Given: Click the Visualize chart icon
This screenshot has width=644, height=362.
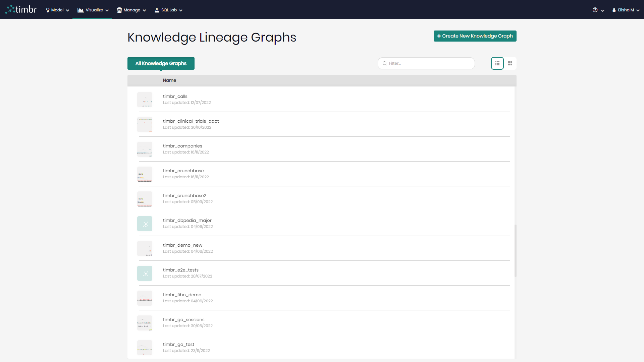Looking at the screenshot, I should coord(81,10).
